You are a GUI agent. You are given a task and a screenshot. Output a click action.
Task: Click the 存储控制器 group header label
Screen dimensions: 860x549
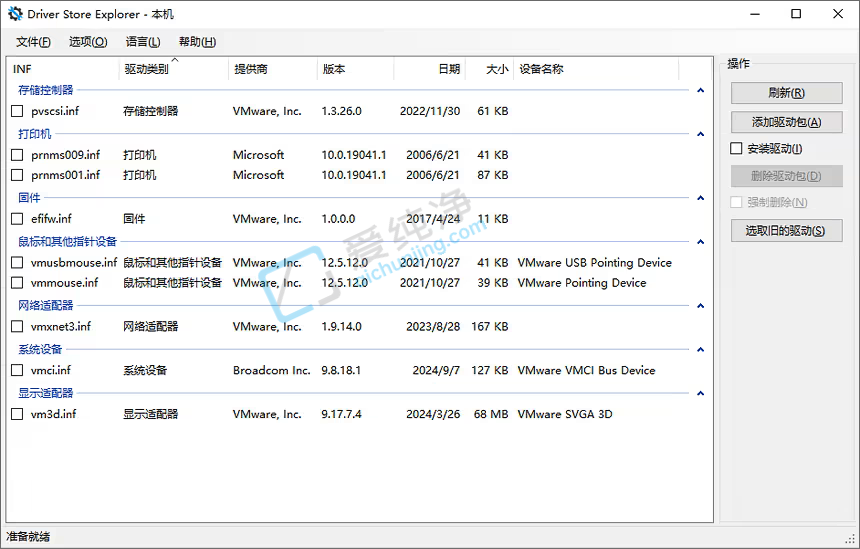46,90
